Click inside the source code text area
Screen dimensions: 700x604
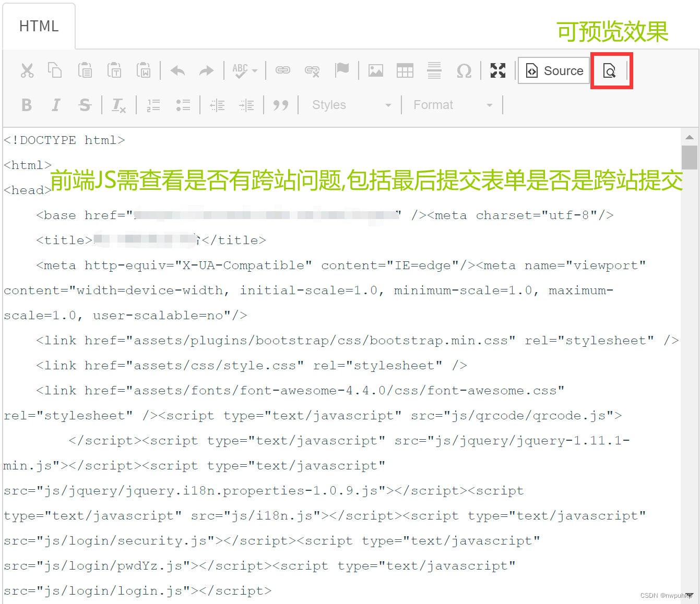pyautogui.click(x=342, y=365)
